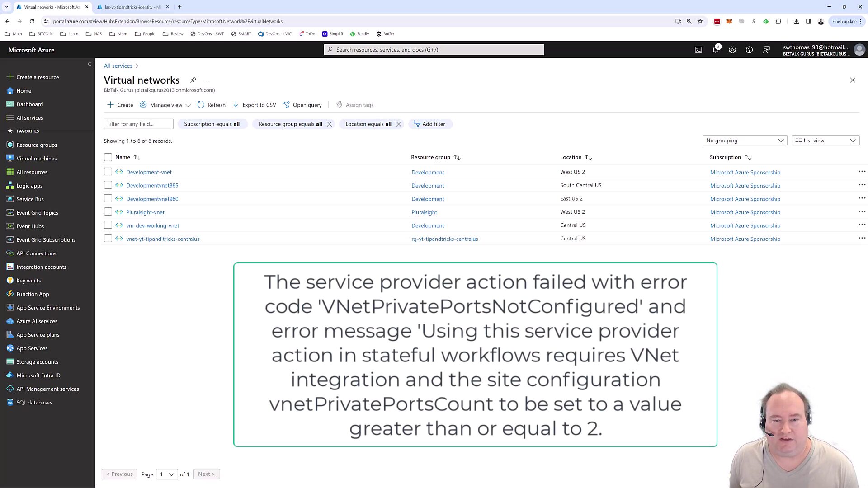Go to Storage accounts in the sidebar
This screenshot has width=868, height=488.
pos(37,362)
